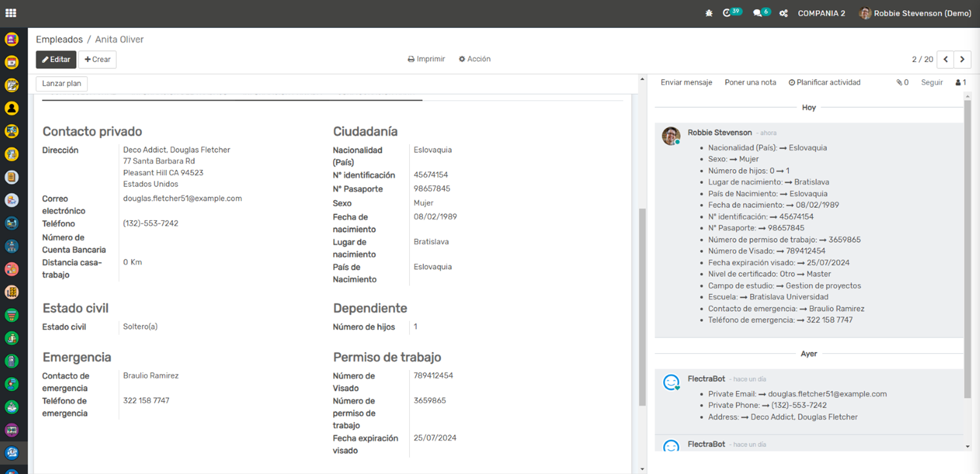Click the Lanzar plan button
This screenshot has height=474, width=980.
pyautogui.click(x=61, y=84)
